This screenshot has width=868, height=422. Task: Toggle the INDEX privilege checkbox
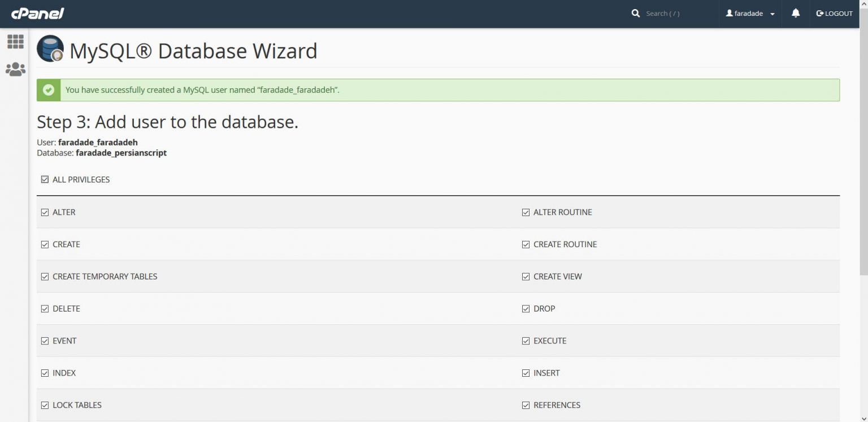pyautogui.click(x=45, y=373)
